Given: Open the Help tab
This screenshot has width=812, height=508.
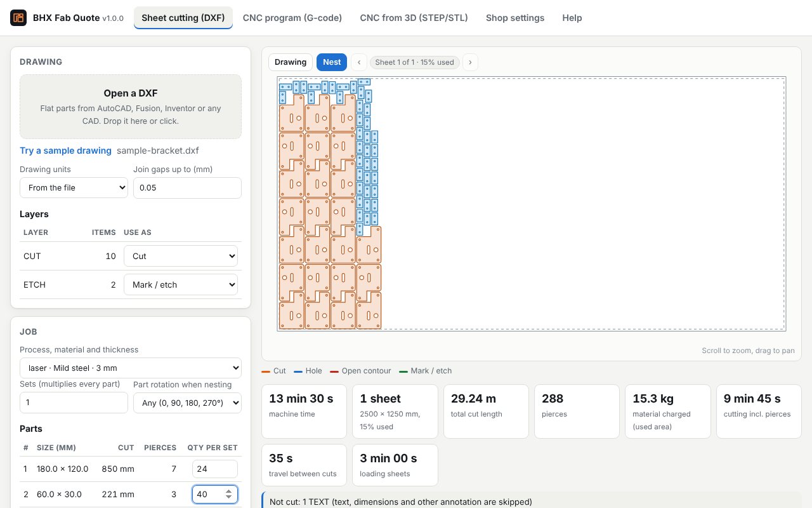Looking at the screenshot, I should [x=572, y=18].
